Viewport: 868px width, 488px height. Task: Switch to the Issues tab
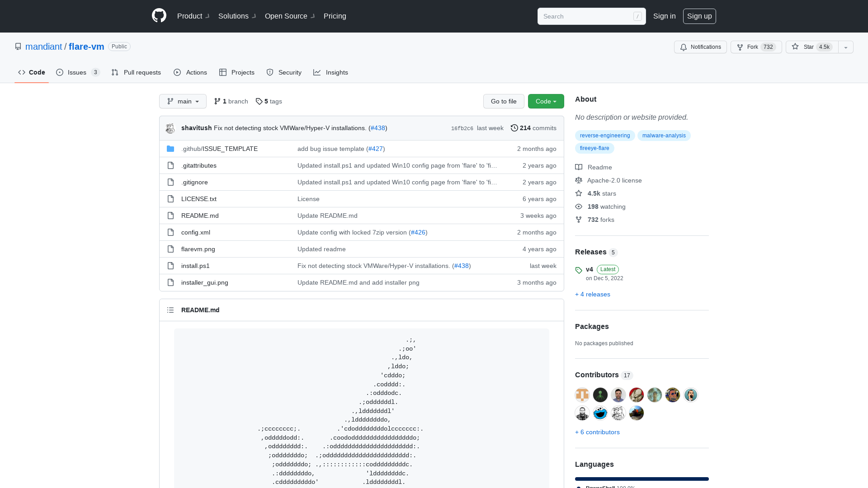pos(78,72)
